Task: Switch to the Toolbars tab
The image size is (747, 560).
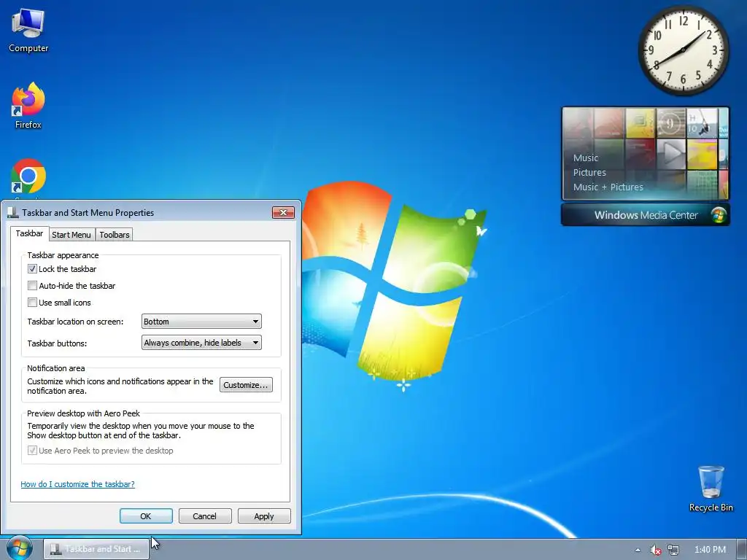Action: [115, 235]
